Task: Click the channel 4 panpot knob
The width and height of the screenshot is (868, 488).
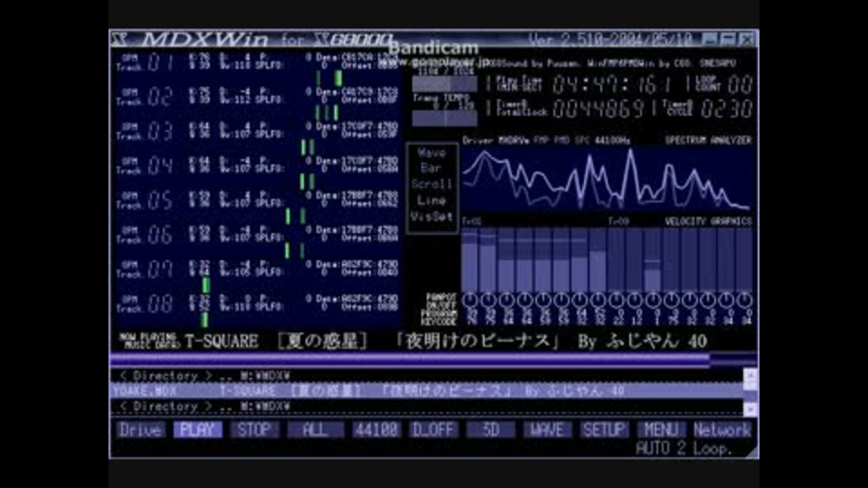Action: pos(524,300)
